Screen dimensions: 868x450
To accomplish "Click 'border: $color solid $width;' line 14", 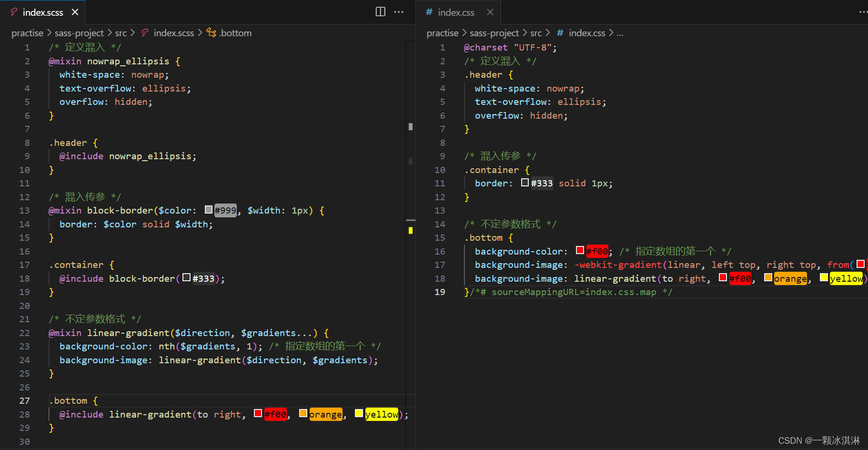I will pyautogui.click(x=136, y=225).
